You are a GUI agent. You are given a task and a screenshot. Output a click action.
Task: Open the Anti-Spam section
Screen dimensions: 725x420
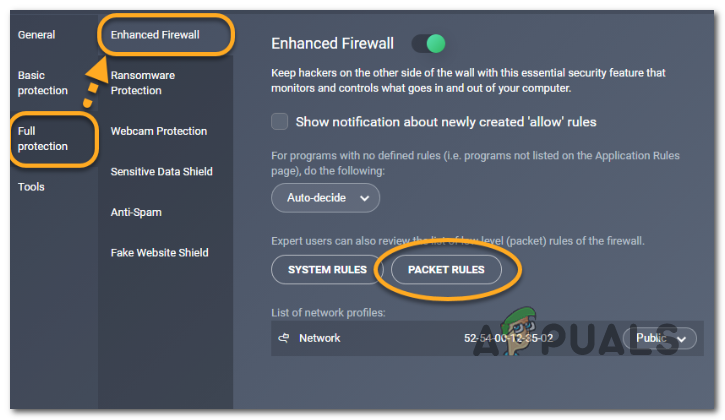pos(136,212)
